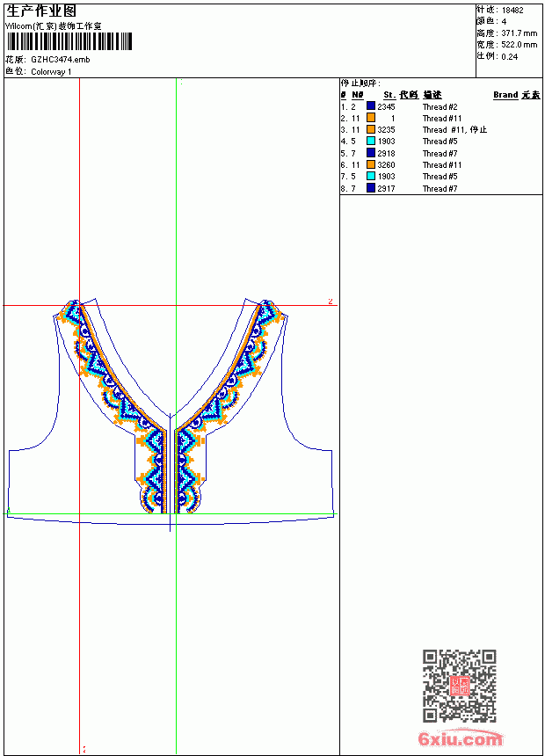
Task: Open the 6xiu.com watermark link
Action: click(460, 738)
